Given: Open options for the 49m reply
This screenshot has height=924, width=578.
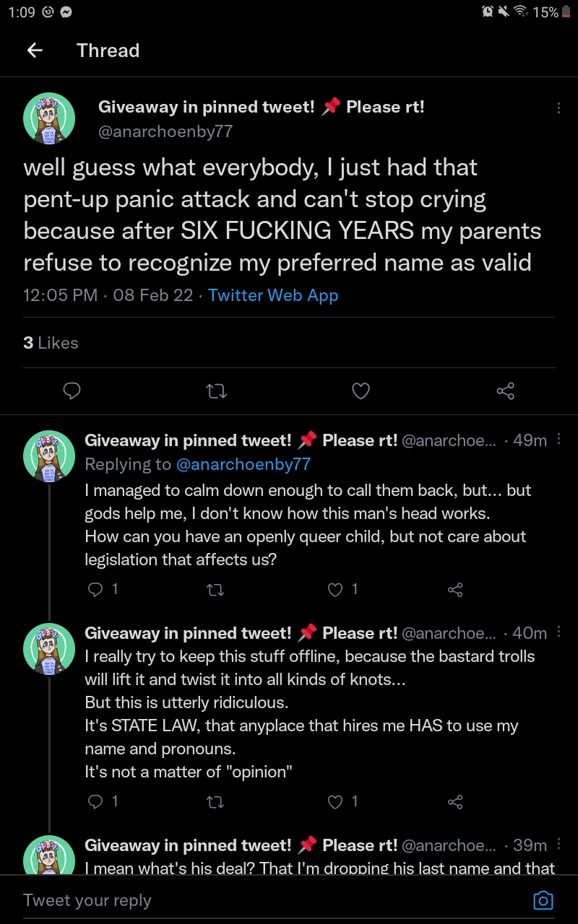Looking at the screenshot, I should tap(558, 440).
